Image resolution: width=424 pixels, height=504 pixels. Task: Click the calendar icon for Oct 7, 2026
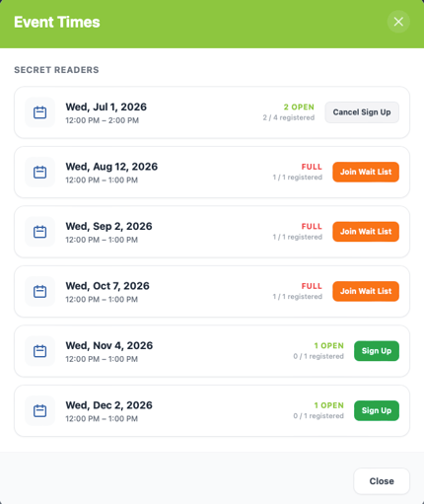(x=39, y=291)
